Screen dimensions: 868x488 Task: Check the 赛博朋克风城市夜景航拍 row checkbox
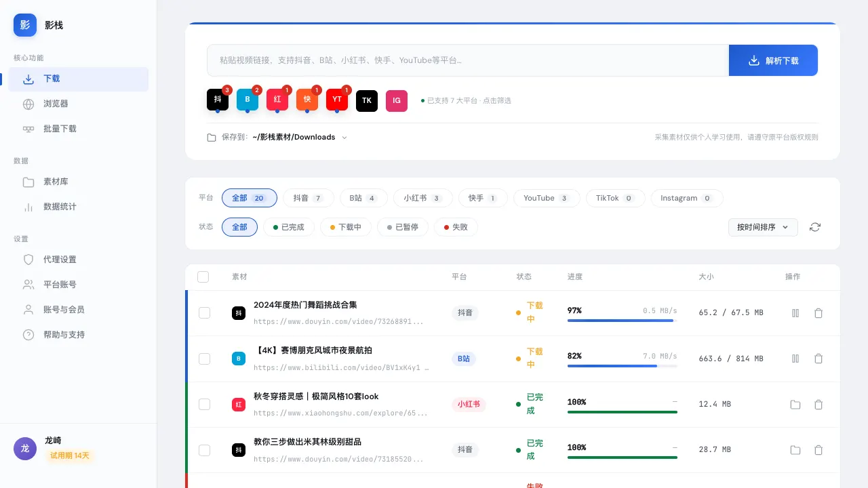pos(204,359)
